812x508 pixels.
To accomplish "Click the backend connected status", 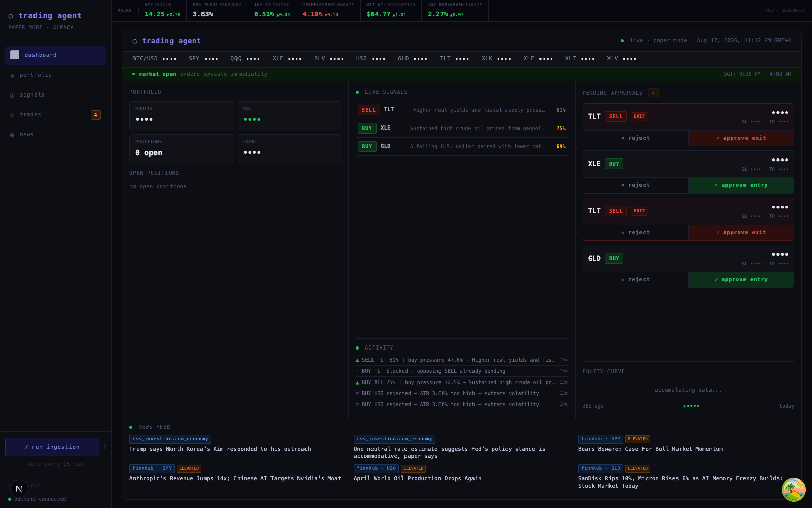I will point(38,499).
